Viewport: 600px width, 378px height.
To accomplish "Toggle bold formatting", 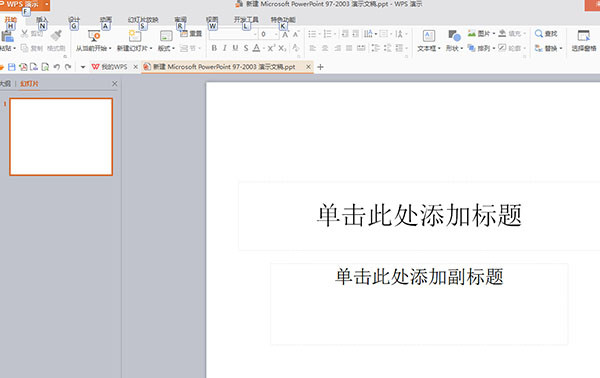I will click(x=214, y=48).
